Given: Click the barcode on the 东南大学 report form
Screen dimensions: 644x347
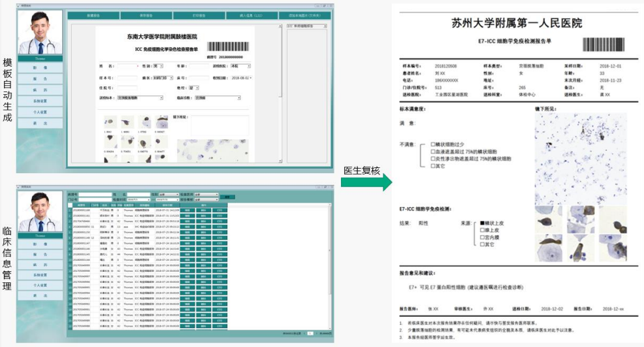Looking at the screenshot, I should coord(229,46).
